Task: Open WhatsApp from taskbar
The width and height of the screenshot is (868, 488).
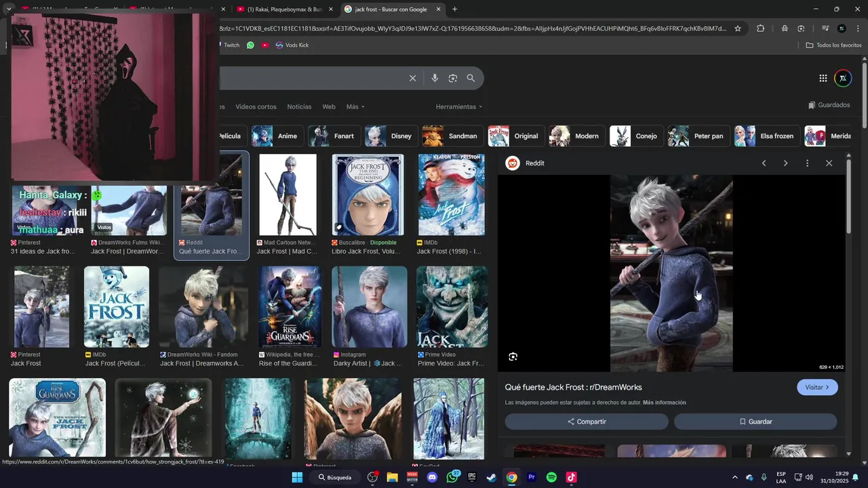Action: (452, 477)
